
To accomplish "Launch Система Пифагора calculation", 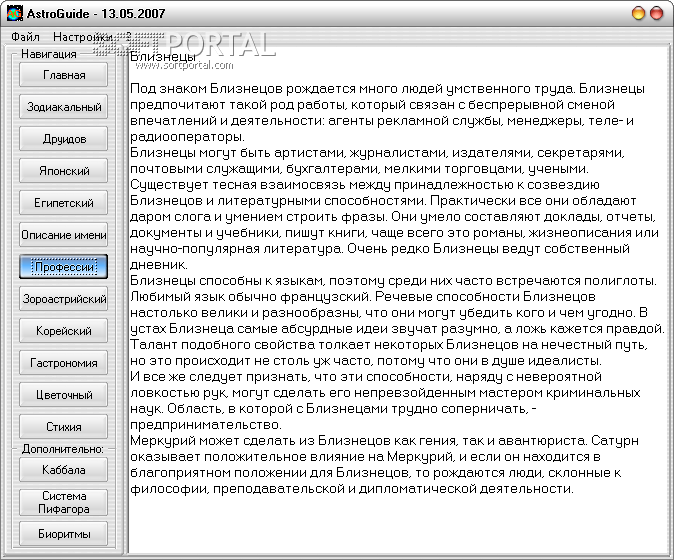I will point(64,502).
